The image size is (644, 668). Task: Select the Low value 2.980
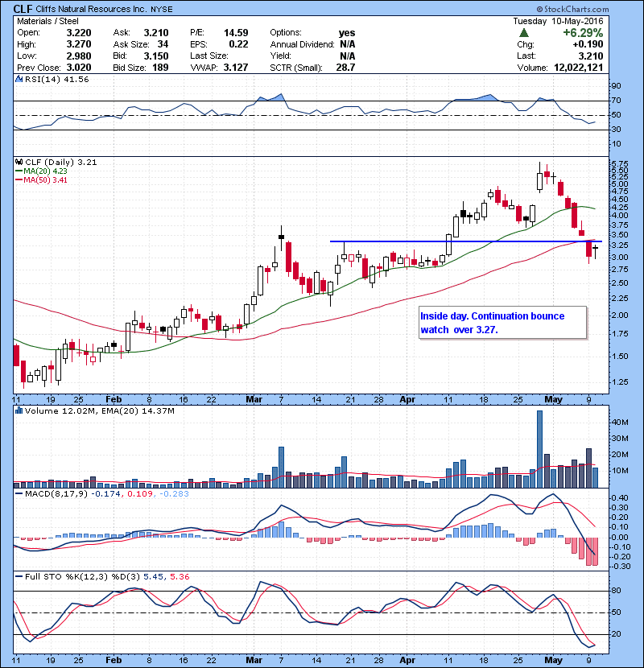pyautogui.click(x=79, y=56)
